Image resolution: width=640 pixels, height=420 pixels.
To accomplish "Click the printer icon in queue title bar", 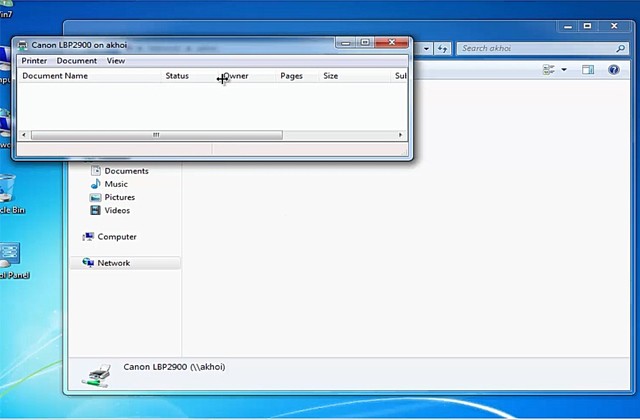I will (22, 45).
